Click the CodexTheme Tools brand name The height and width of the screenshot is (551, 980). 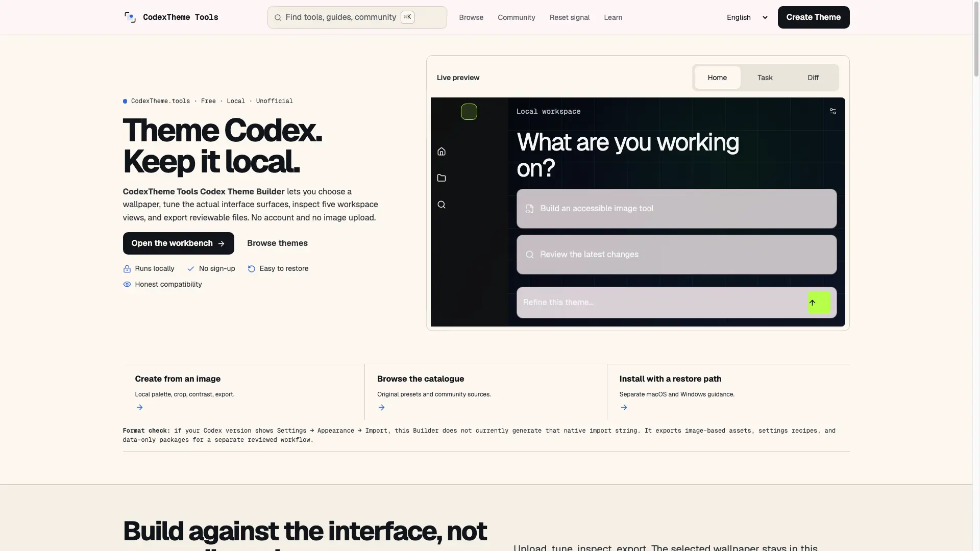pos(181,17)
